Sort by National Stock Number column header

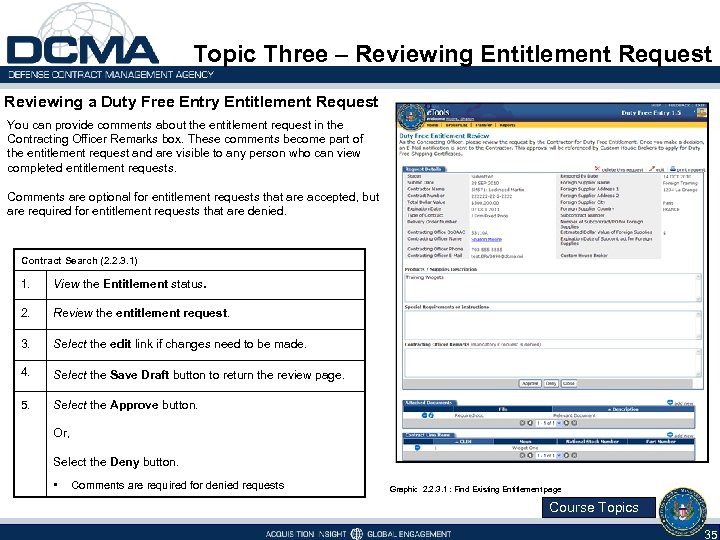point(592,441)
